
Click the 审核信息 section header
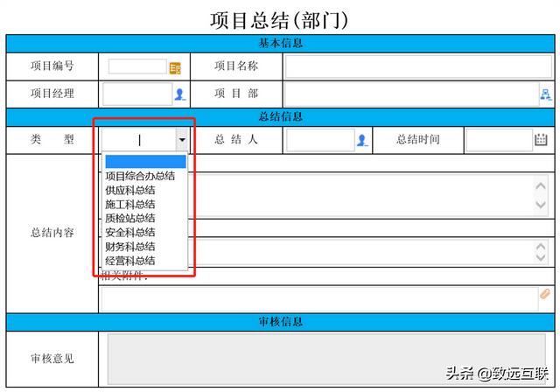point(280,322)
